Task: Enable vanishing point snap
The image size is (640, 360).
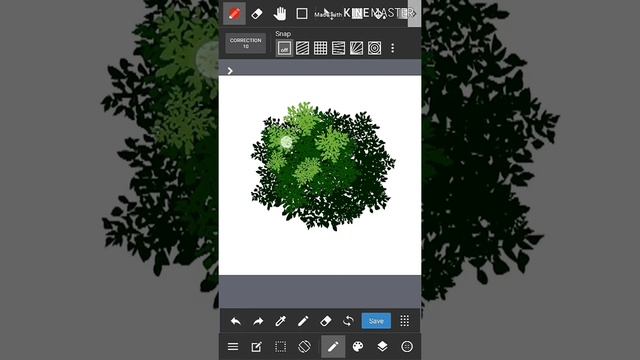Action: (x=338, y=48)
